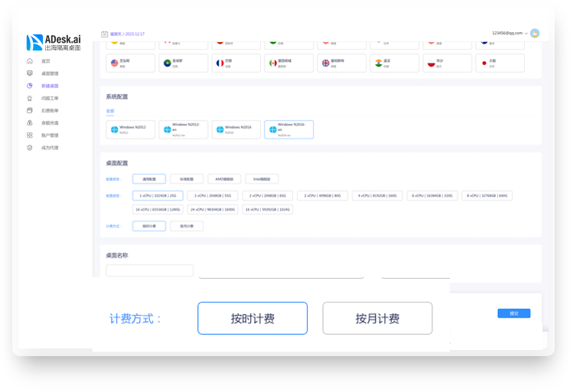The height and width of the screenshot is (392, 570).
Task: Select small 按时计费 option in 桌面配置 panel
Action: (x=149, y=226)
